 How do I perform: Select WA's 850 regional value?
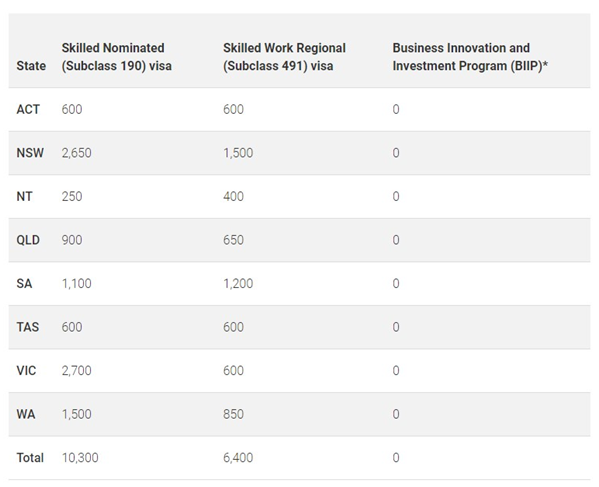pos(233,414)
